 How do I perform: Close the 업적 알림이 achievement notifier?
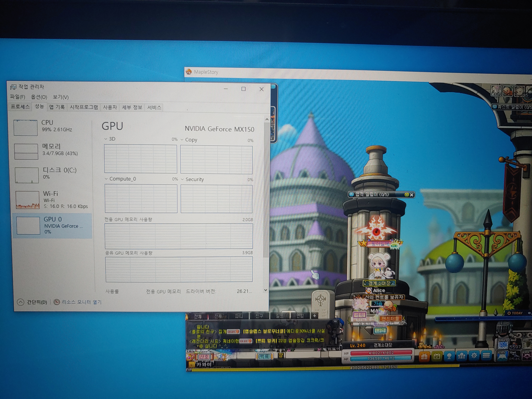[412, 195]
